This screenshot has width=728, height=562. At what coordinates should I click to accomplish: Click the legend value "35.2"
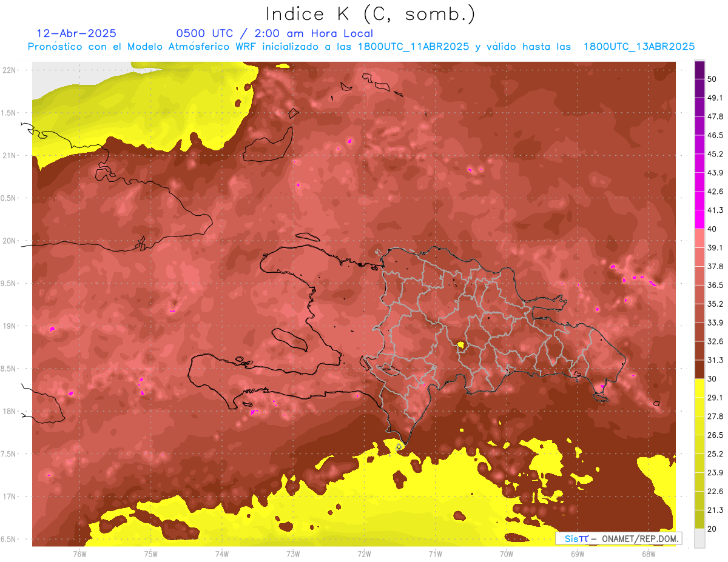(x=715, y=304)
